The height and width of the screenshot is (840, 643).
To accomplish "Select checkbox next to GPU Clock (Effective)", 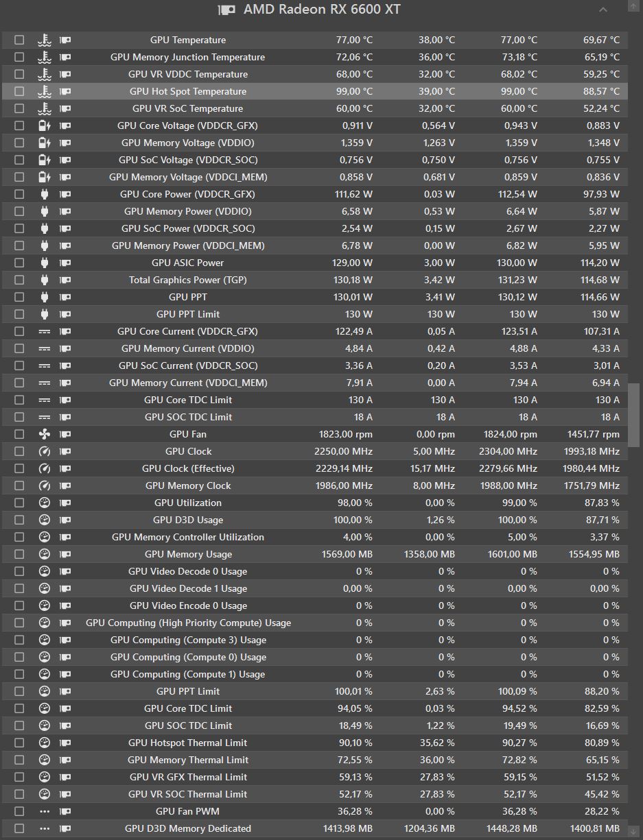I will (19, 468).
